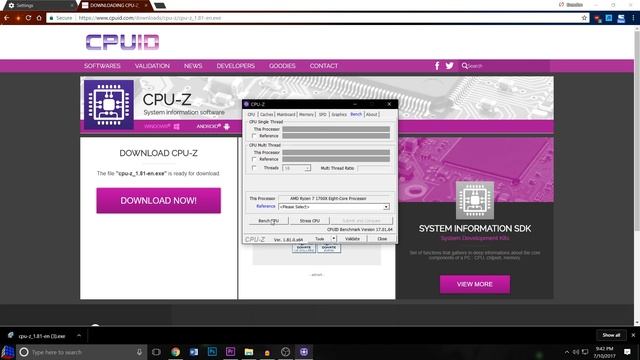The width and height of the screenshot is (640, 360).
Task: Click Cortana microphone icon in taskbar
Action: pos(139,352)
